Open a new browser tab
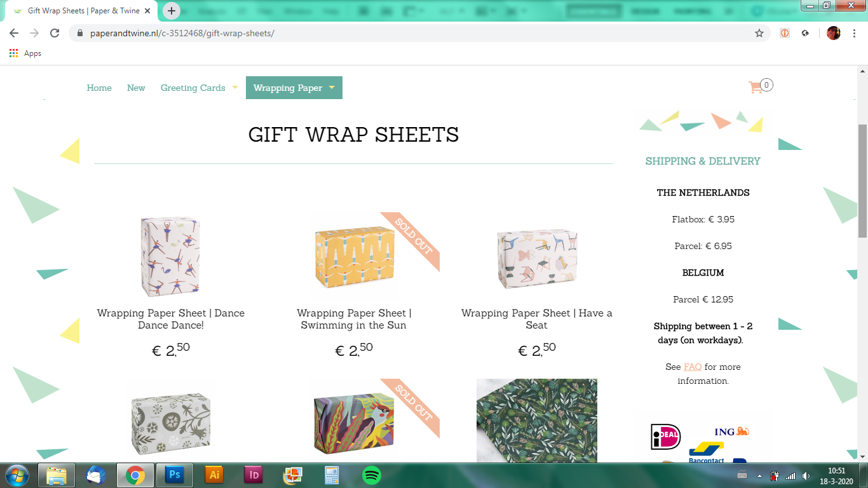 point(172,11)
